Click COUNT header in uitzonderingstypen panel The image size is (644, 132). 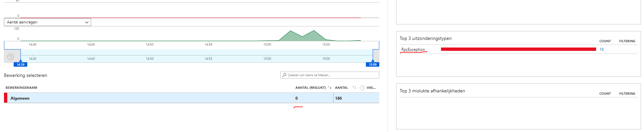[605, 41]
